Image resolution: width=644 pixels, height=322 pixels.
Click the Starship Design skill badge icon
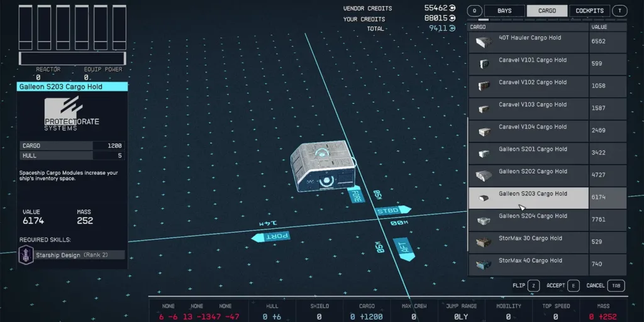pos(26,255)
